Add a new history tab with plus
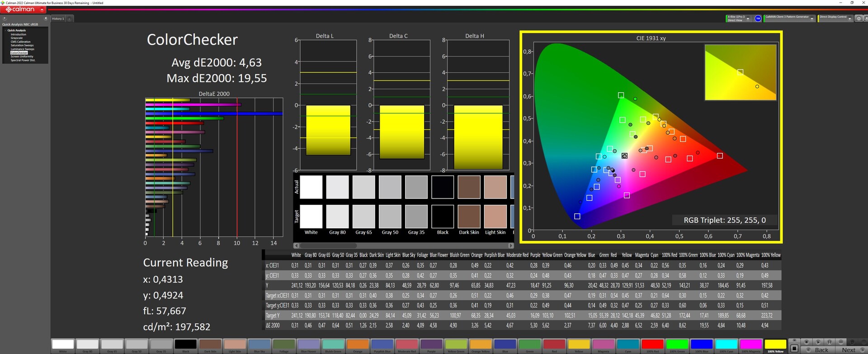The height and width of the screenshot is (354, 868). coord(69,19)
